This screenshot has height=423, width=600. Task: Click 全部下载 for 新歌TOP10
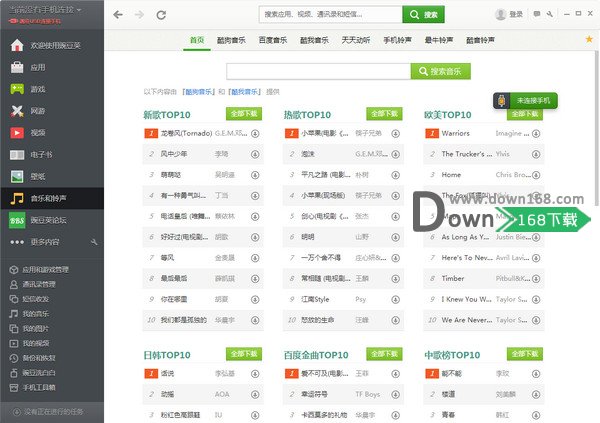244,114
